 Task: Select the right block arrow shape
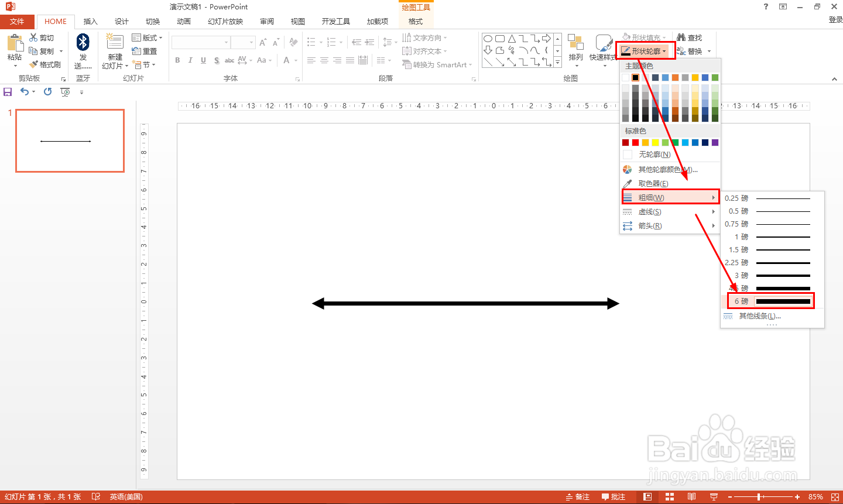coord(546,39)
